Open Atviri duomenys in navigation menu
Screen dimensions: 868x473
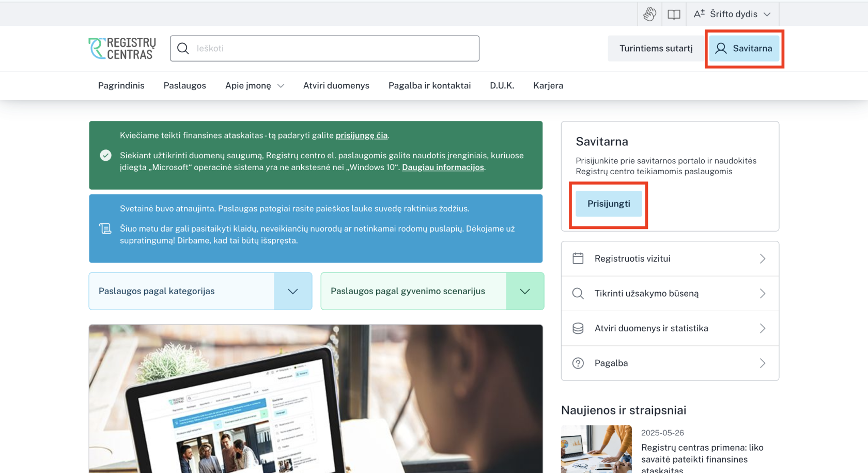pos(336,86)
